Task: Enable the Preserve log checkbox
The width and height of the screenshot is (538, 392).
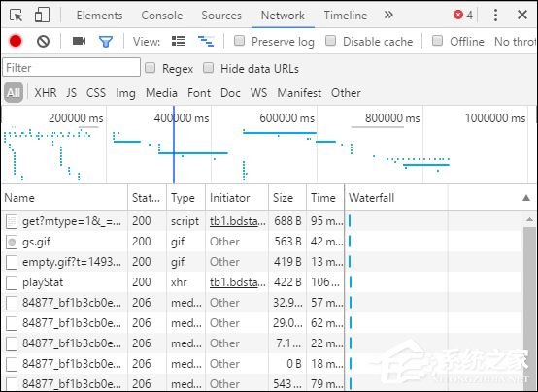Action: point(239,41)
